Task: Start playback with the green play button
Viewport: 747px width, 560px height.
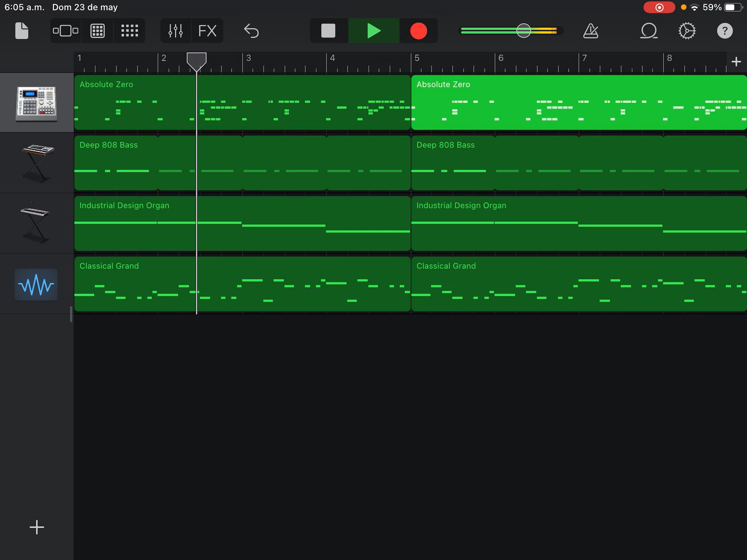Action: tap(374, 31)
